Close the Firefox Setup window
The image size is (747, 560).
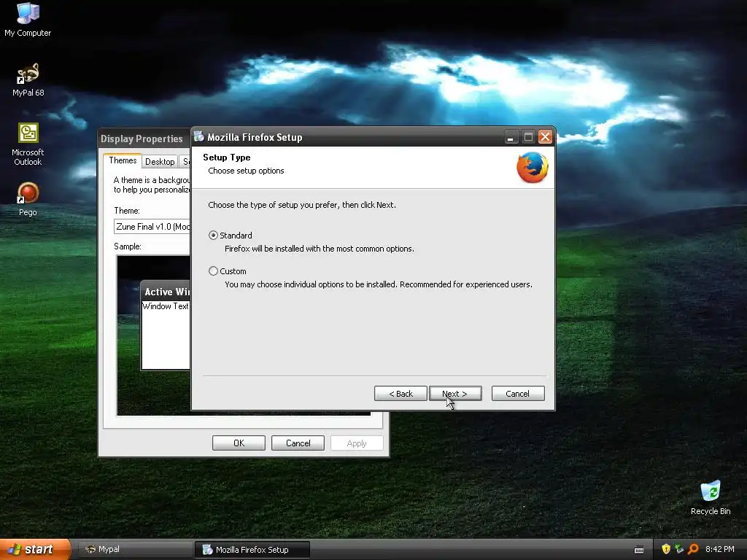(545, 137)
